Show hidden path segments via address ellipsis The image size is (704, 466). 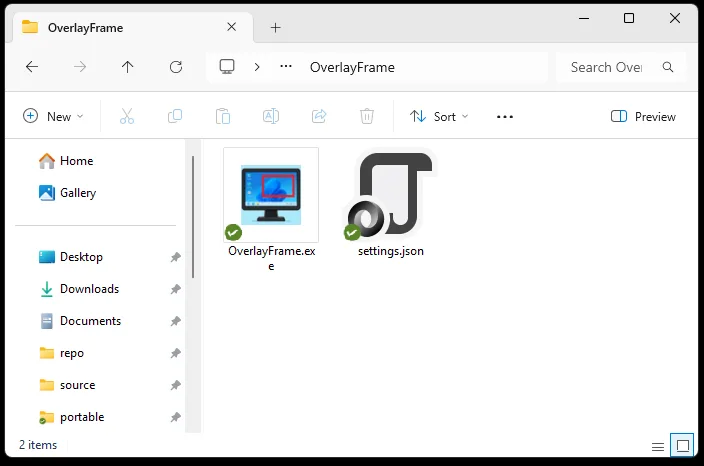(286, 66)
